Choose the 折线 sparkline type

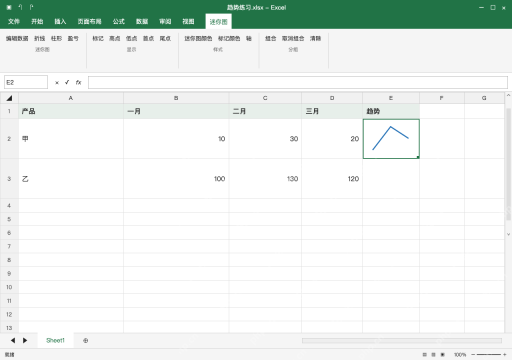tap(40, 39)
